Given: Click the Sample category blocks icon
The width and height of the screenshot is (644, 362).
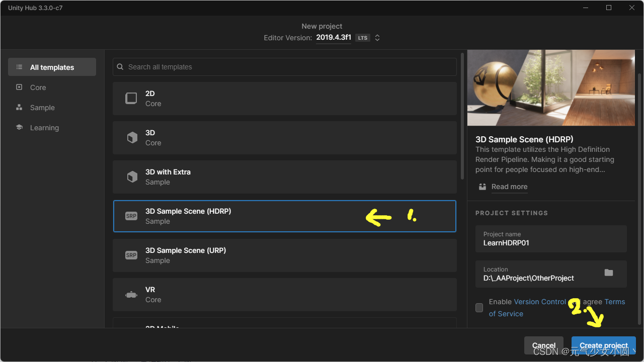Looking at the screenshot, I should (x=19, y=107).
